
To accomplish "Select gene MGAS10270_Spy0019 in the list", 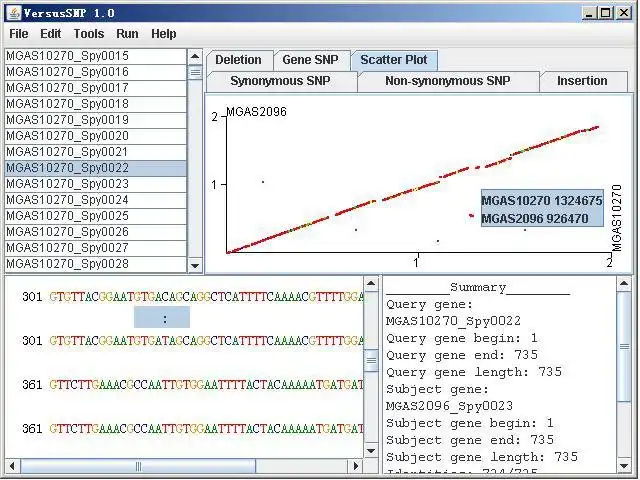I will 96,120.
